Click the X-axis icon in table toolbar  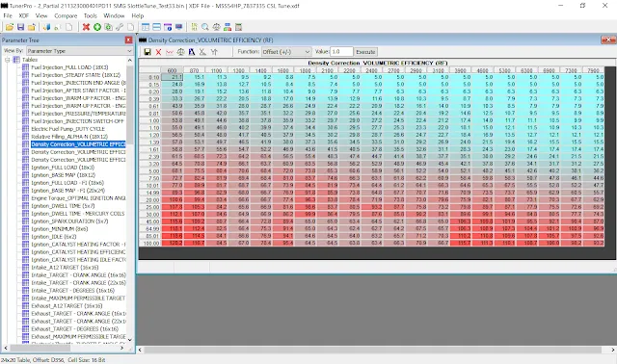pyautogui.click(x=202, y=52)
